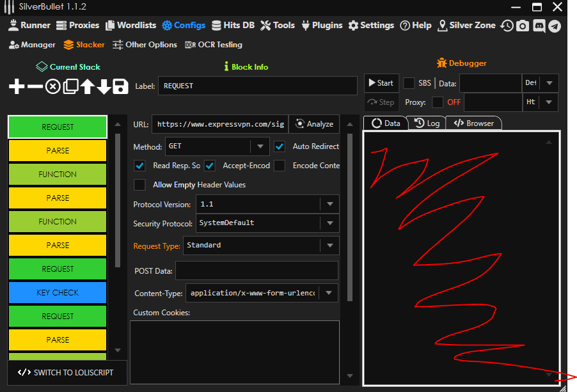Click the URL input field
Image resolution: width=577 pixels, height=392 pixels.
[220, 124]
